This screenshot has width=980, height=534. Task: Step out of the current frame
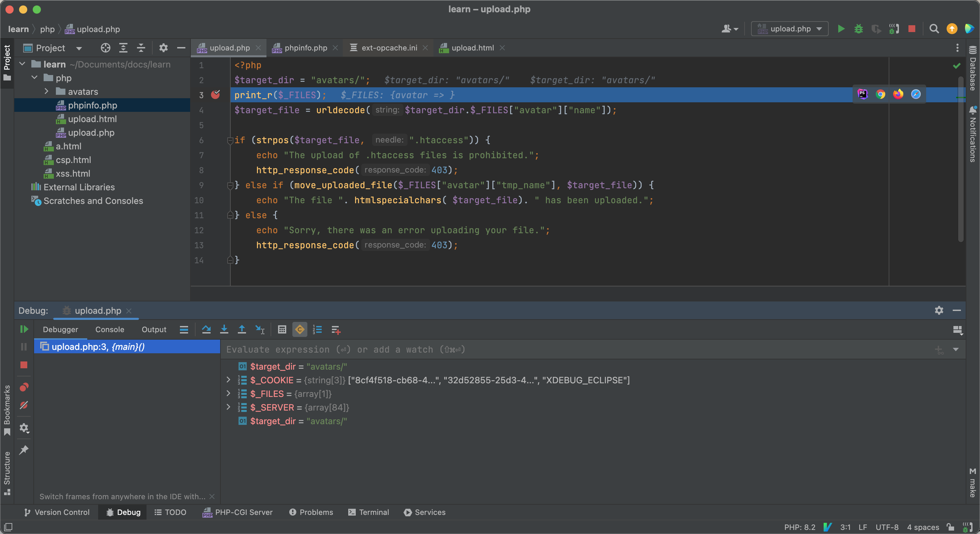tap(242, 329)
